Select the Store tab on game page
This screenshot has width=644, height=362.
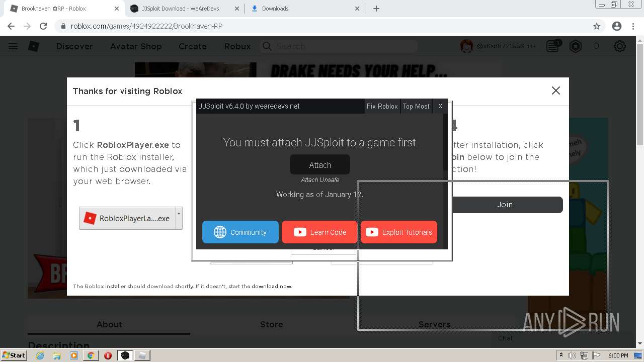[272, 324]
